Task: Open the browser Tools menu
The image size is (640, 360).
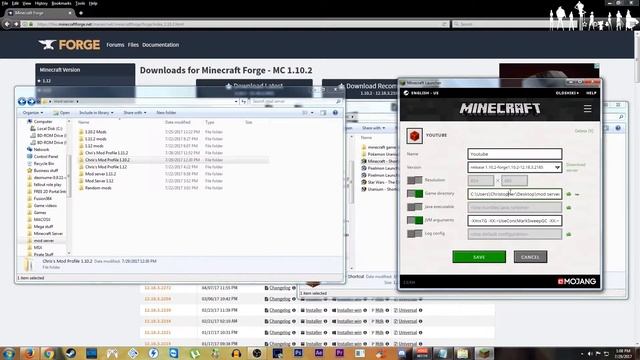Action: click(80, 3)
